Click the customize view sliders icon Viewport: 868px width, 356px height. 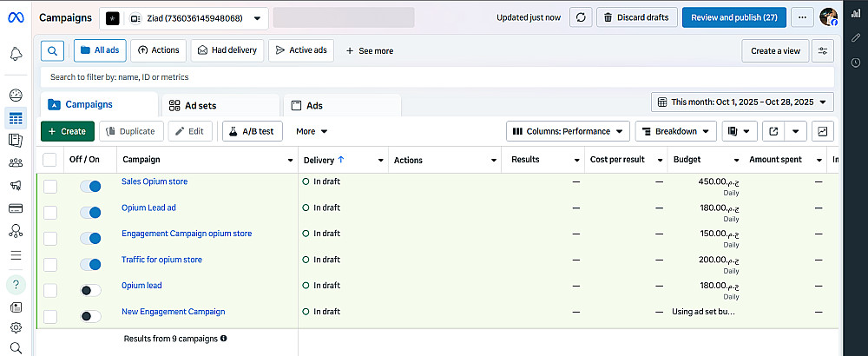tap(823, 50)
